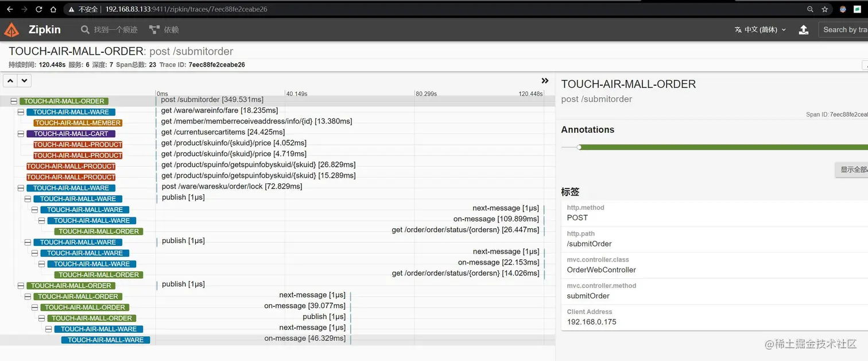The height and width of the screenshot is (361, 868).
Task: Collapse the on-message [22.153ms] span children
Action: pos(41,264)
